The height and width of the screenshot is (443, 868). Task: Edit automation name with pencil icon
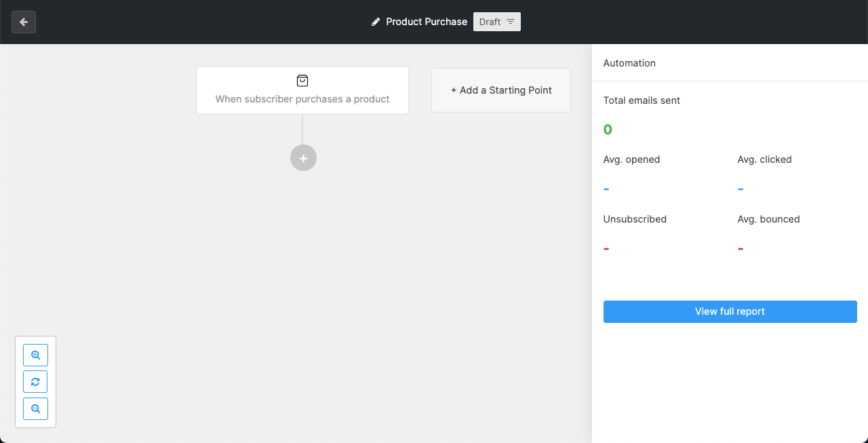[376, 22]
